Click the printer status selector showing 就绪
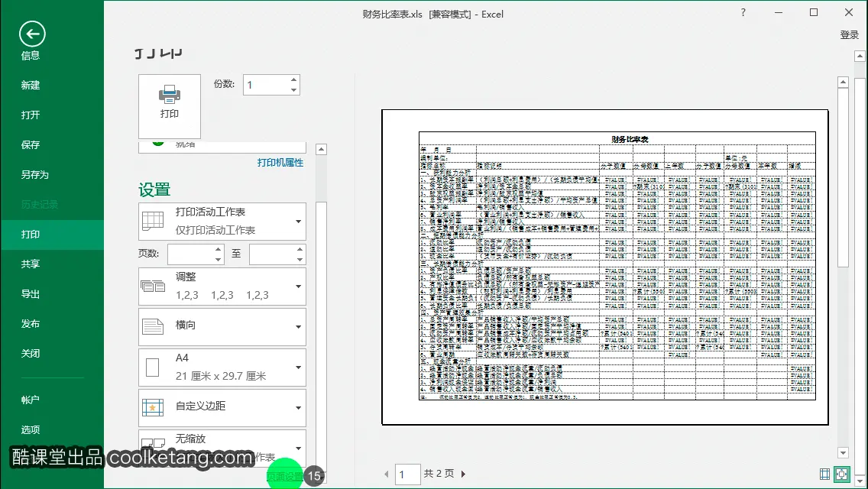Screen dimensions: 868x489 (x=222, y=146)
